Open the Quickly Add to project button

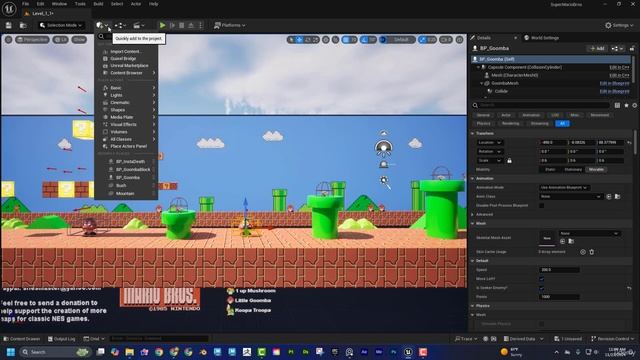(x=102, y=25)
